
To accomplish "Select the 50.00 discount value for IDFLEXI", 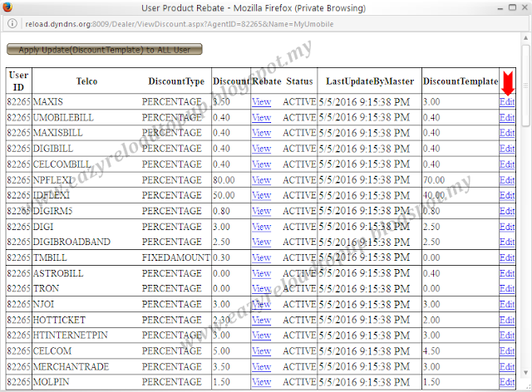I will point(224,195).
